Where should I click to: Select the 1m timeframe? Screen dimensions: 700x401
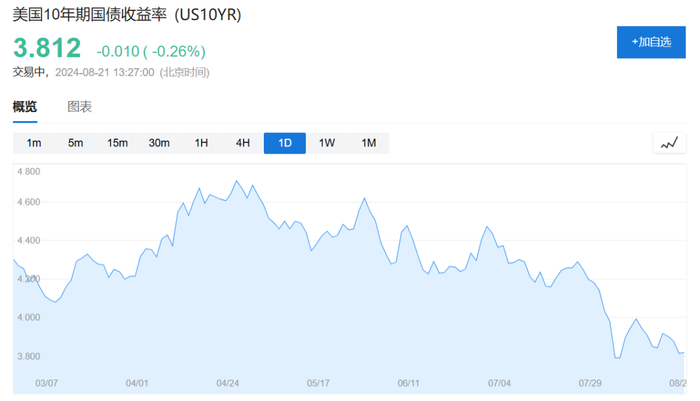[34, 143]
